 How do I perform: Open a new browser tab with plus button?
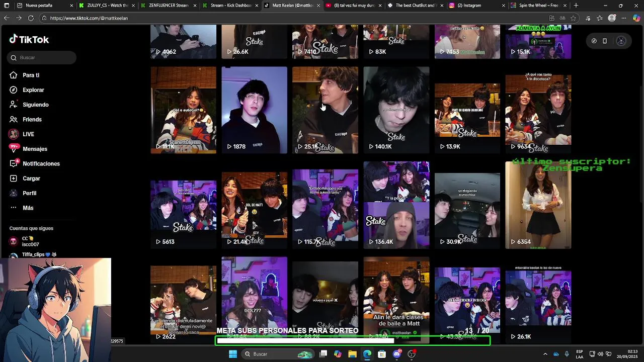pos(576,6)
